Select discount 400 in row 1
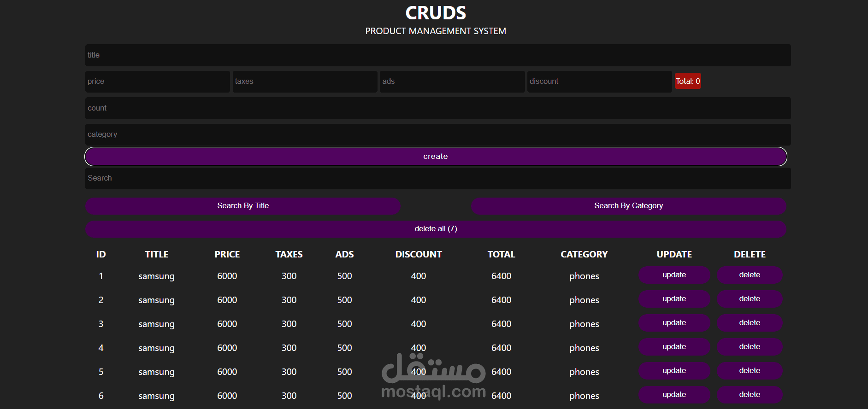Image resolution: width=868 pixels, height=409 pixels. click(x=419, y=276)
